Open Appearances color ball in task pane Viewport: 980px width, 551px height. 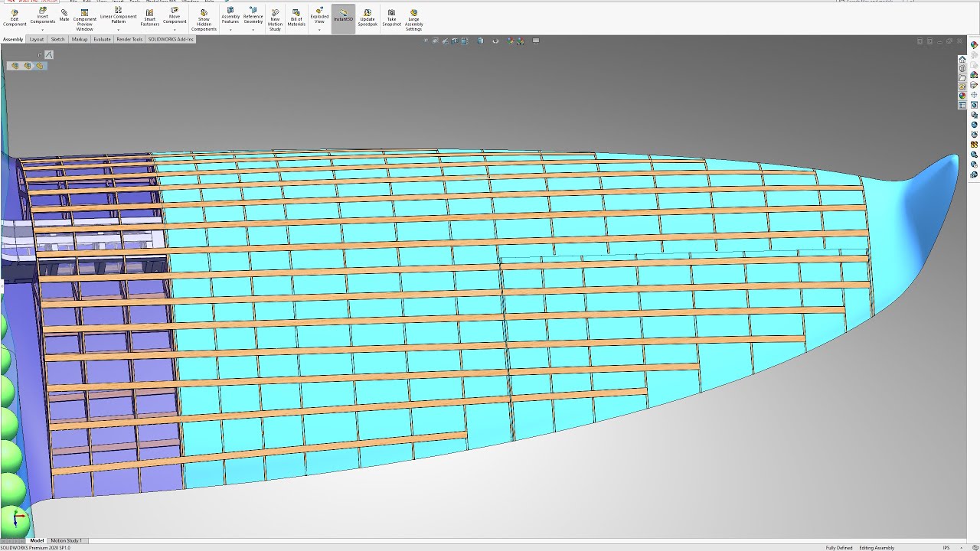click(x=962, y=96)
